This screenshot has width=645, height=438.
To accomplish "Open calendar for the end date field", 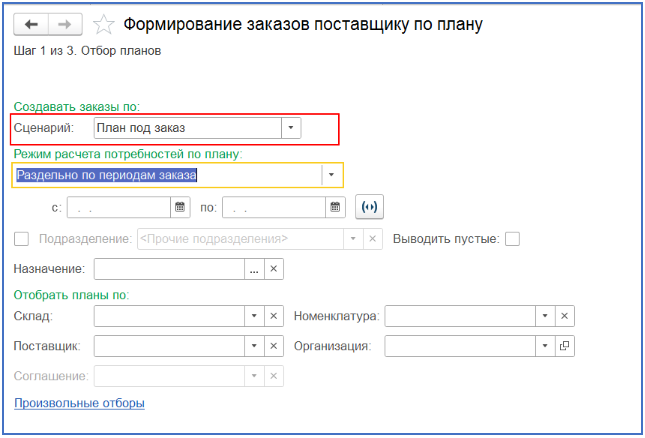I will pos(335,207).
